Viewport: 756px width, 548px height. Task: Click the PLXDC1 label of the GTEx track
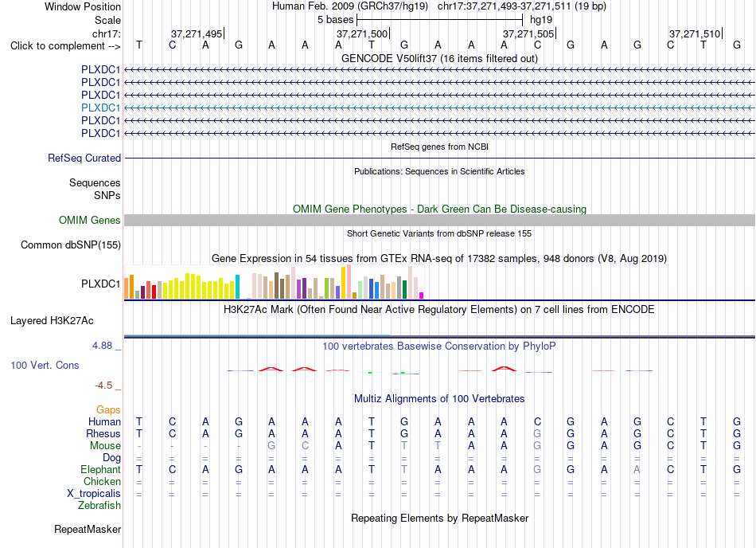[x=100, y=284]
